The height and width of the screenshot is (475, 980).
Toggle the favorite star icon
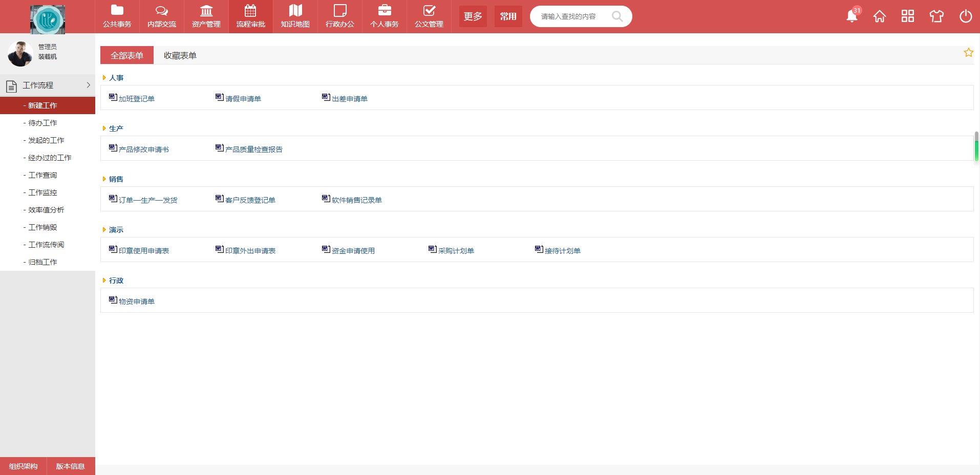(x=968, y=53)
